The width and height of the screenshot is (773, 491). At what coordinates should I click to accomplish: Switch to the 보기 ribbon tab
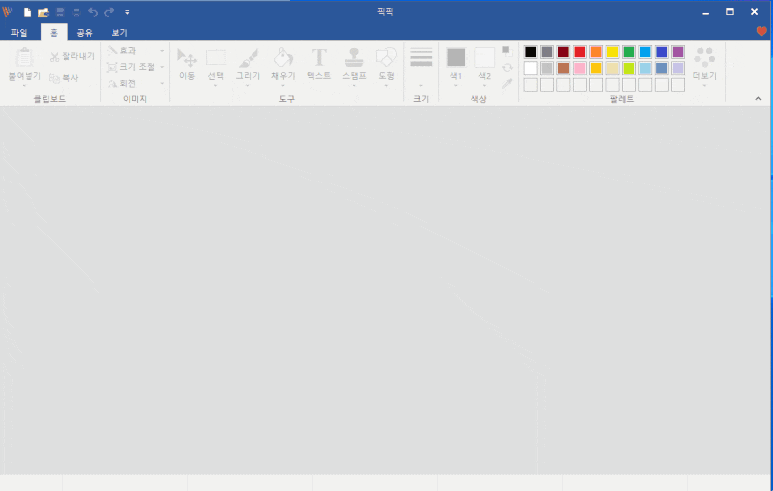coord(119,33)
